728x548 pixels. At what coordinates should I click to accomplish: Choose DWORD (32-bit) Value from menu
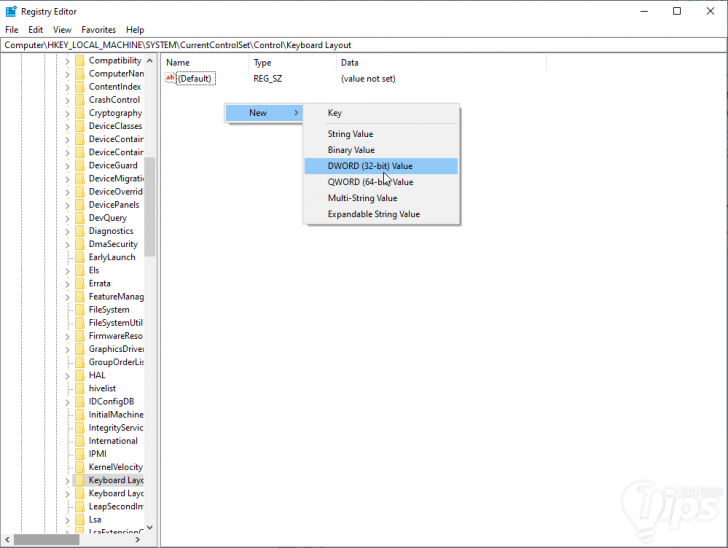(x=381, y=166)
